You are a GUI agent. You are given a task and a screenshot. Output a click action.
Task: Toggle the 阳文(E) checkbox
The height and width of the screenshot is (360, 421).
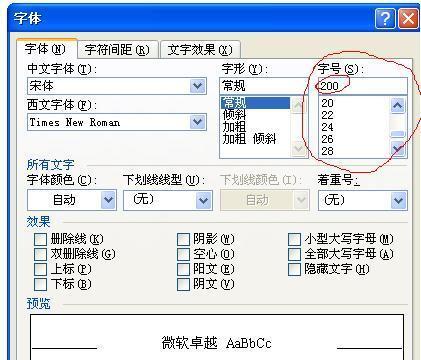(x=183, y=269)
